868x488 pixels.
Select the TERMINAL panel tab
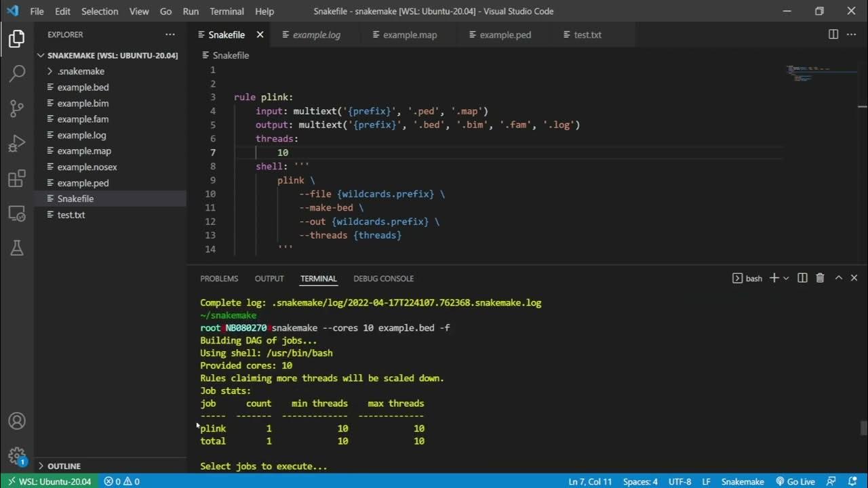[318, 279]
